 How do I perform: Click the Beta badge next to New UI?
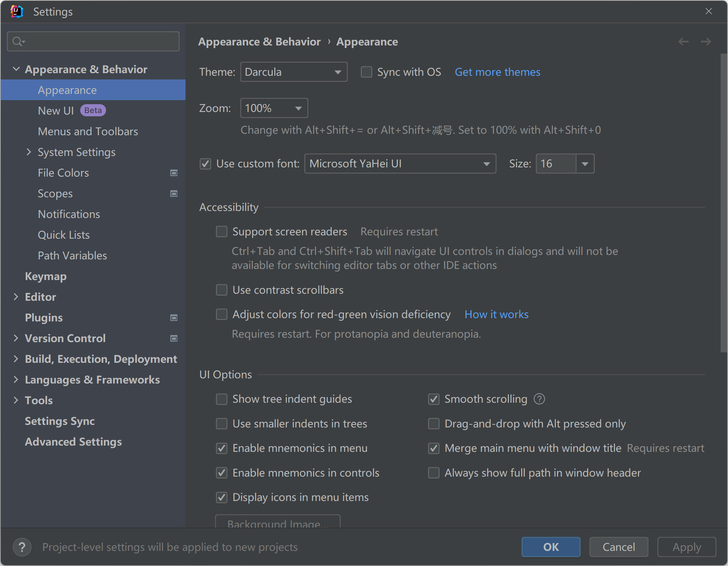coord(93,110)
